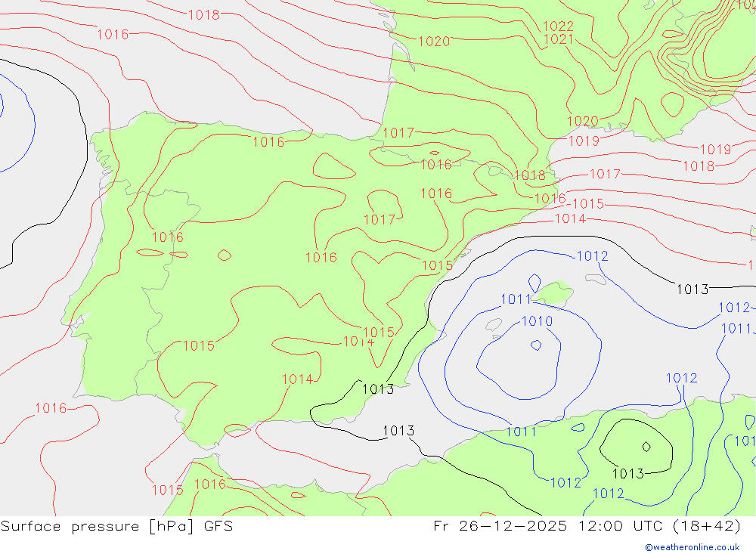Screen dimensions: 756x554
Task: Open the ©weatheronline.co.uk credit link
Action: [x=692, y=547]
